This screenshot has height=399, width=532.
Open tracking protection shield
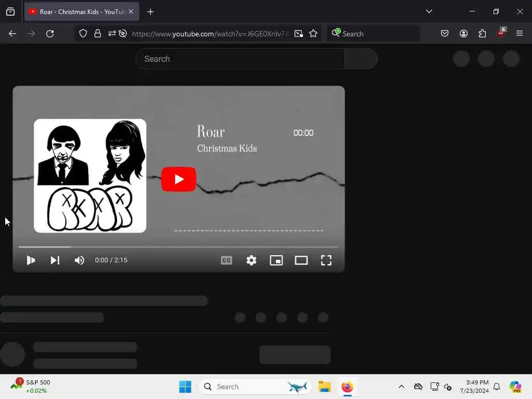pyautogui.click(x=83, y=33)
